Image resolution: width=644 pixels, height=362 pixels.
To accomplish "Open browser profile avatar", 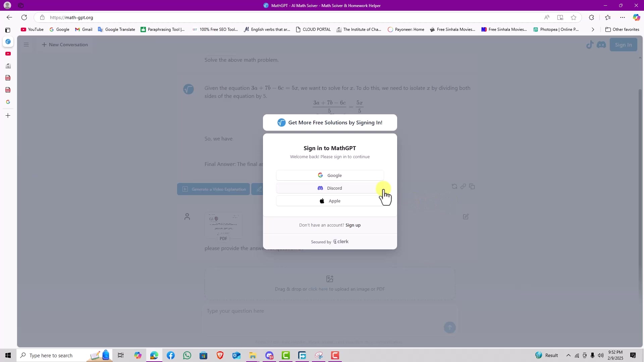I will pos(7,5).
